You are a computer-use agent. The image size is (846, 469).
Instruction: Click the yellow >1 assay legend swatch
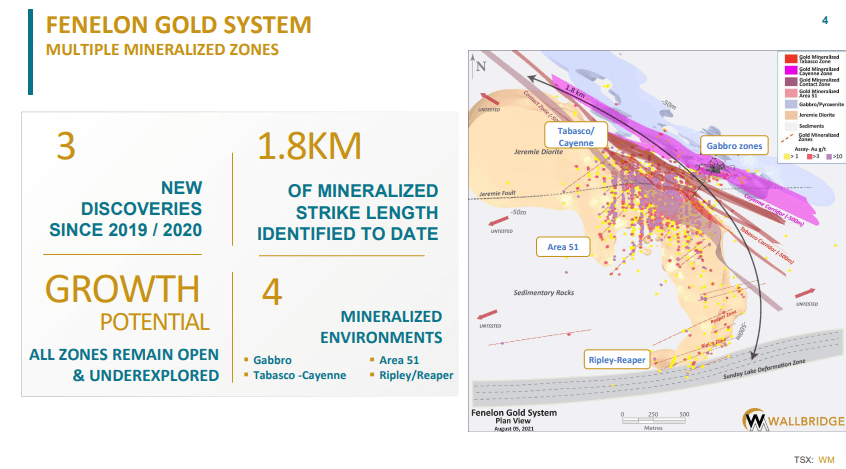click(x=787, y=157)
